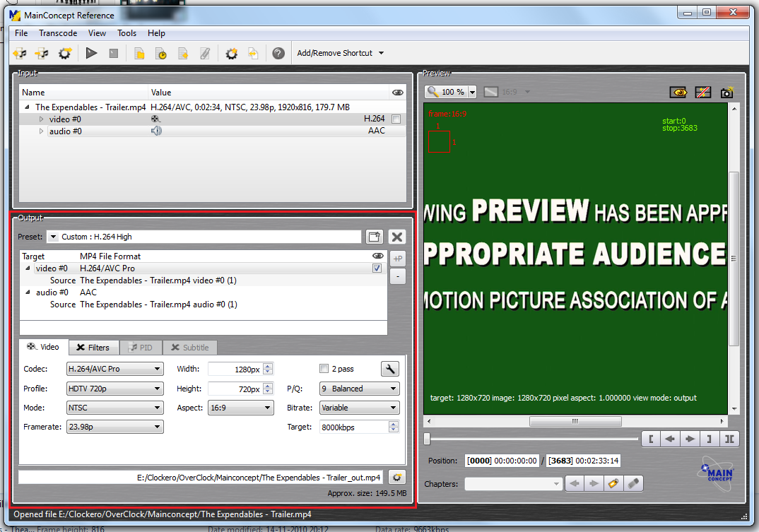Open Help question mark icon
The width and height of the screenshot is (759, 532).
tap(278, 53)
